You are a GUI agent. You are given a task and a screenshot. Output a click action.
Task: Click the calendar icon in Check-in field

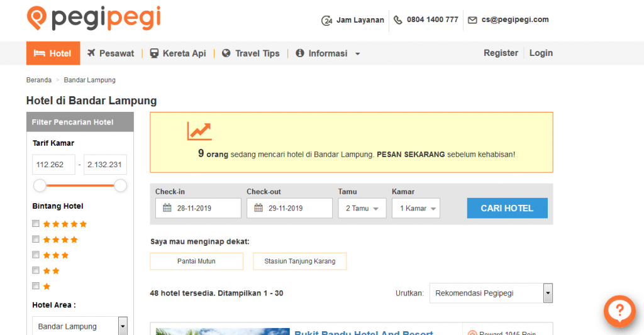coord(167,208)
